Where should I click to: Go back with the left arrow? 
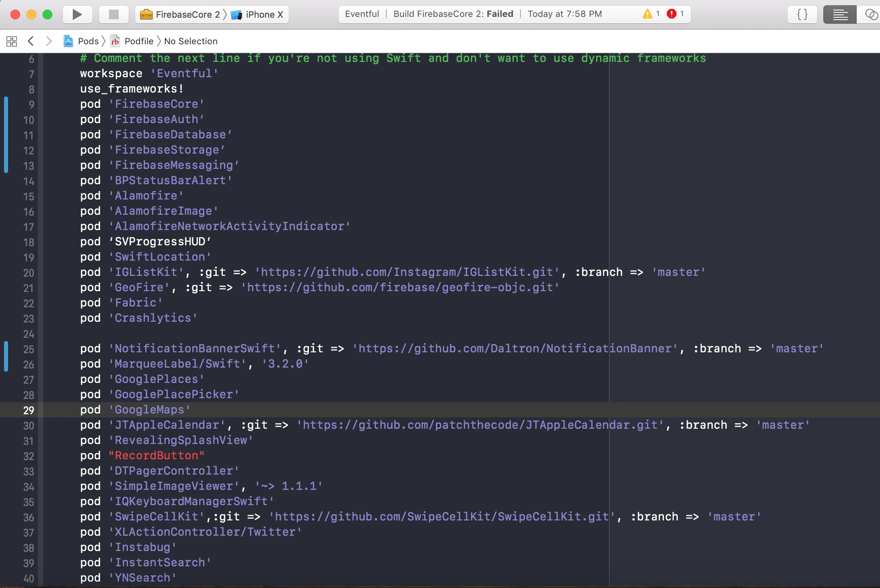click(31, 41)
